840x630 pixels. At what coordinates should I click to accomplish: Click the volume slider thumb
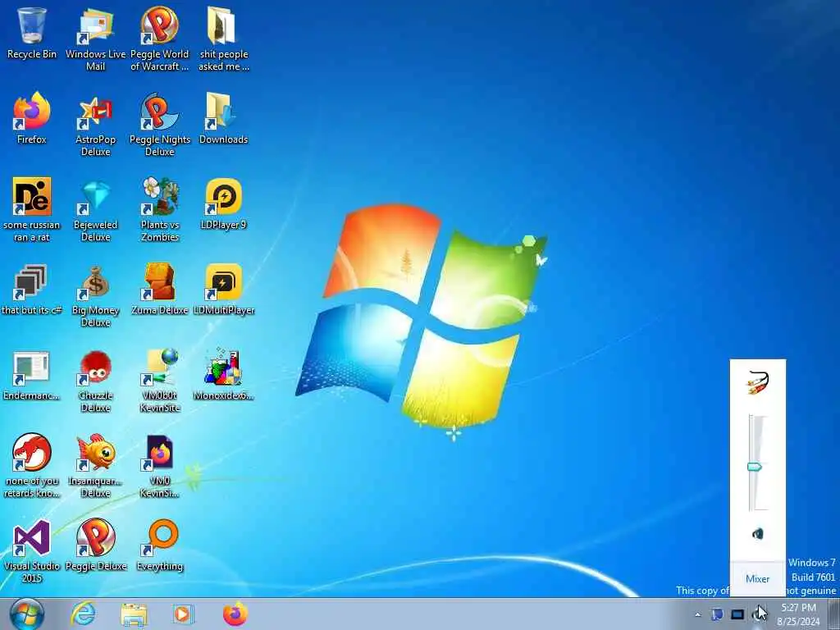(755, 467)
